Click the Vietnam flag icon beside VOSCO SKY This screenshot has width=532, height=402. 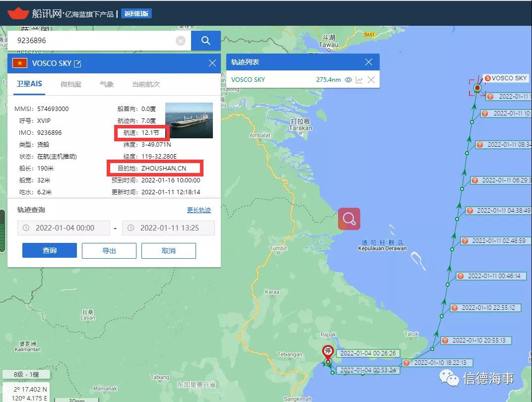tap(21, 63)
